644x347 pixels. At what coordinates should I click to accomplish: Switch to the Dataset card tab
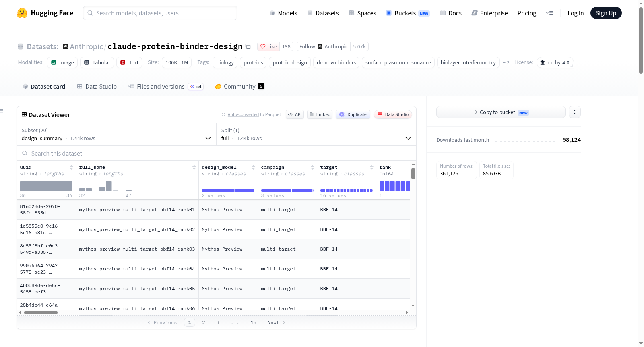[x=44, y=87]
